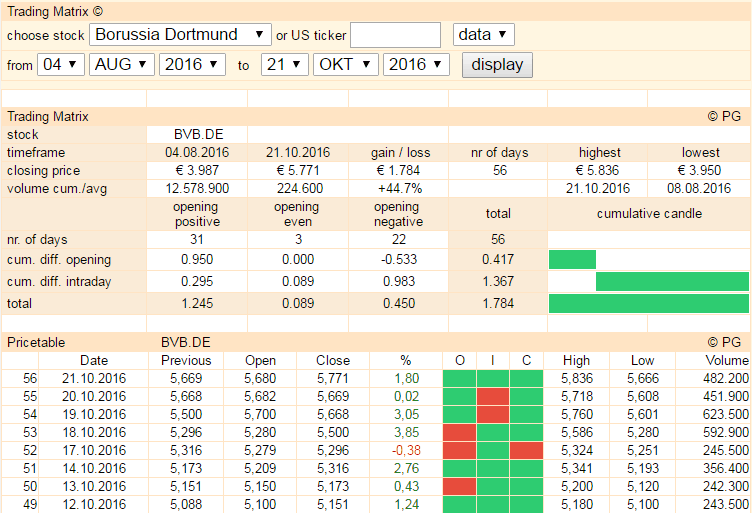Image resolution: width=752 pixels, height=513 pixels.
Task: Click the red I indicator for 19.10.2016
Action: click(x=493, y=414)
